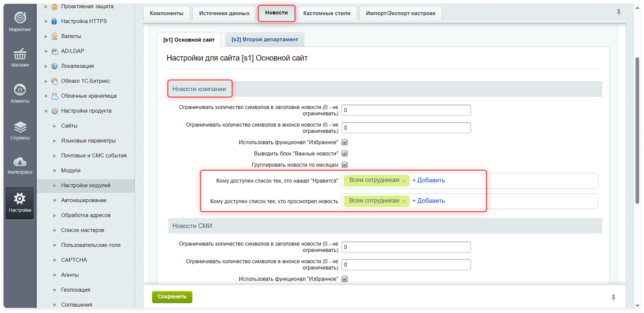Switch to '[s2] Второй департамент' site tab
The image size is (644, 313).
[265, 39]
